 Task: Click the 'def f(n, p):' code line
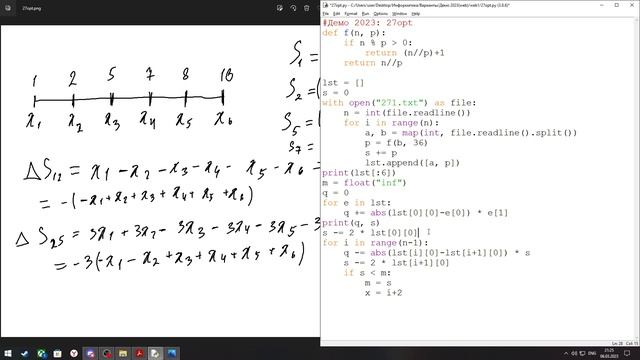(353, 33)
